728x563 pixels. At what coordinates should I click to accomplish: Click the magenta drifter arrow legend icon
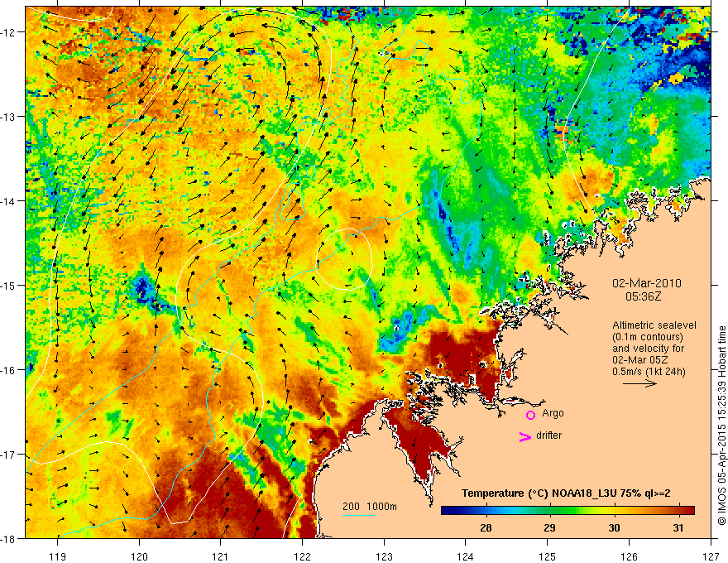tap(525, 437)
